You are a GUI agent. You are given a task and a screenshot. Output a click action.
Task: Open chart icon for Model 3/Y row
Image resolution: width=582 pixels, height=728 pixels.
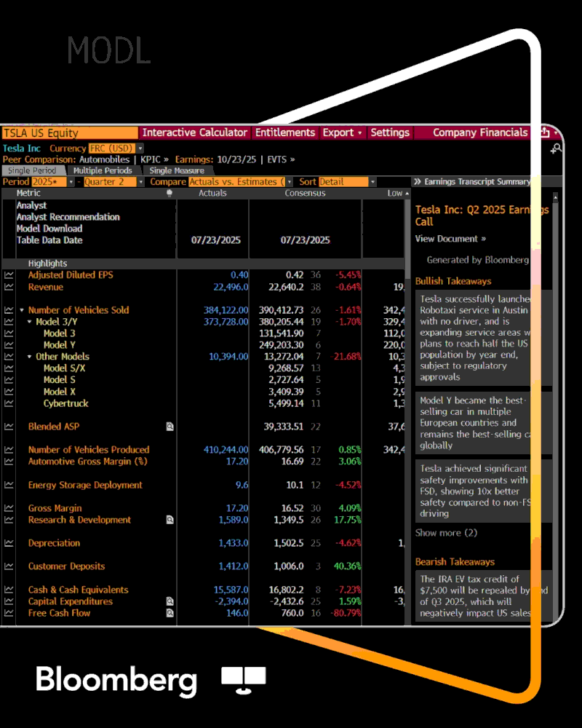9,322
